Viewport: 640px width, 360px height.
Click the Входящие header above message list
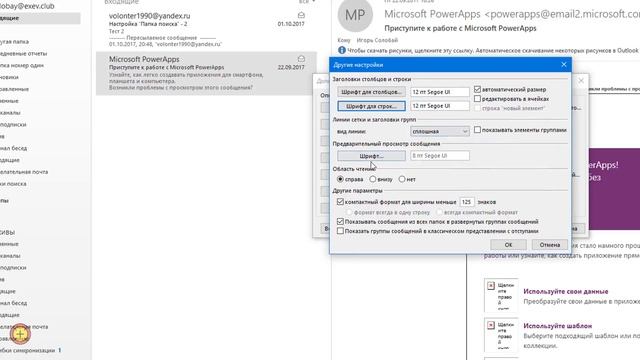pos(121,2)
